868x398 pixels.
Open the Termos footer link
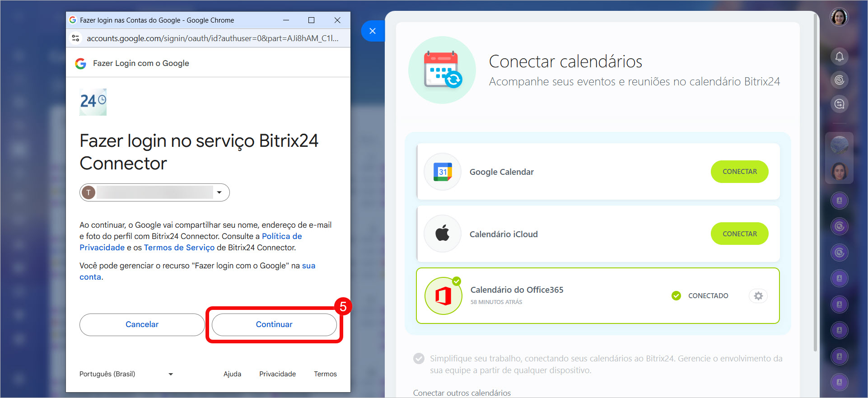click(x=325, y=374)
